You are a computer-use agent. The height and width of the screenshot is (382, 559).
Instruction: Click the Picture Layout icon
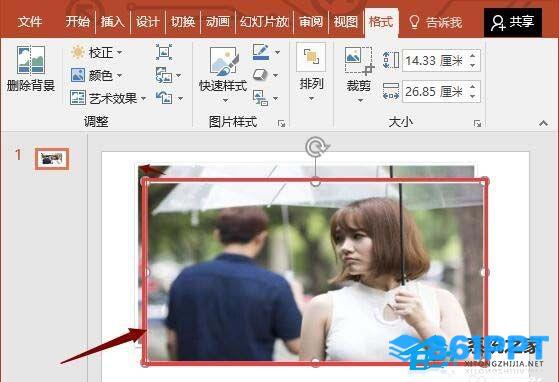coord(260,98)
